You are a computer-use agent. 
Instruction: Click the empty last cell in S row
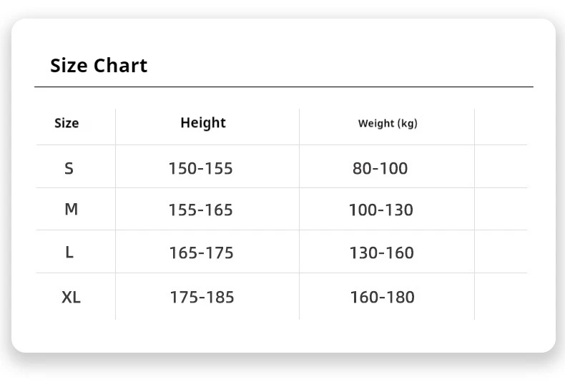(501, 167)
